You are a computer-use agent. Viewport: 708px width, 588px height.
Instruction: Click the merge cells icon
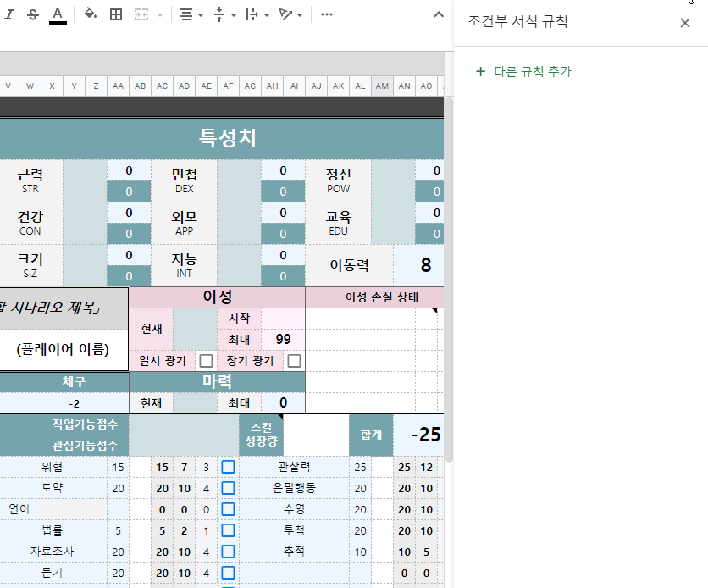(141, 14)
